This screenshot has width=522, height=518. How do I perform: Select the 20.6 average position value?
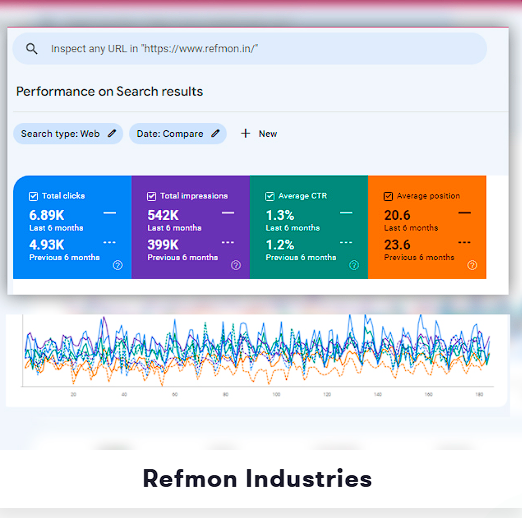(x=397, y=215)
